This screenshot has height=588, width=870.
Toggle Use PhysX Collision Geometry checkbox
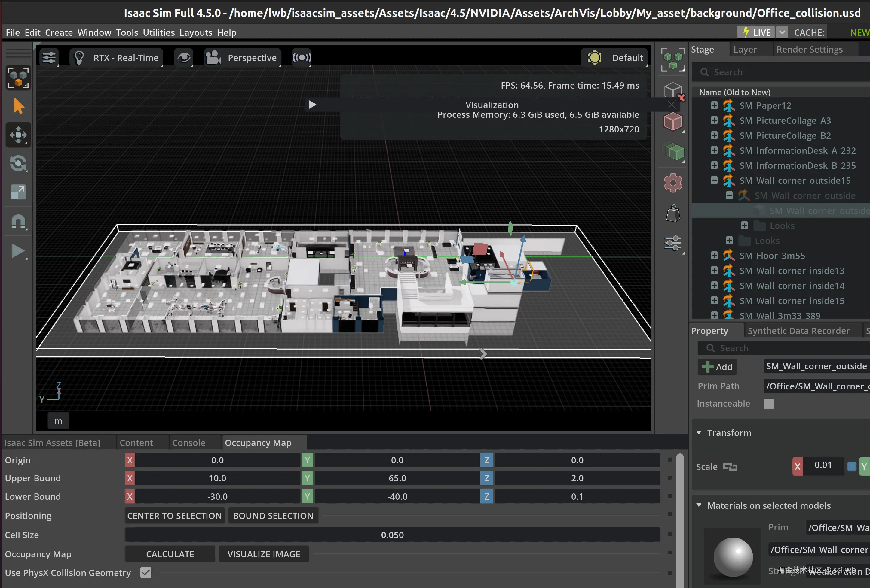[146, 572]
